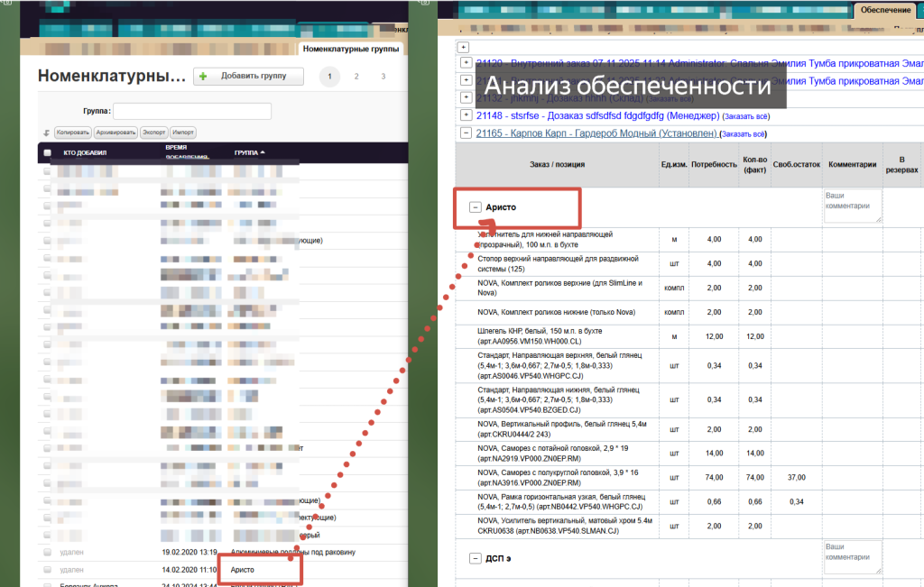
Task: Collapse the Аристо group
Action: pyautogui.click(x=476, y=207)
